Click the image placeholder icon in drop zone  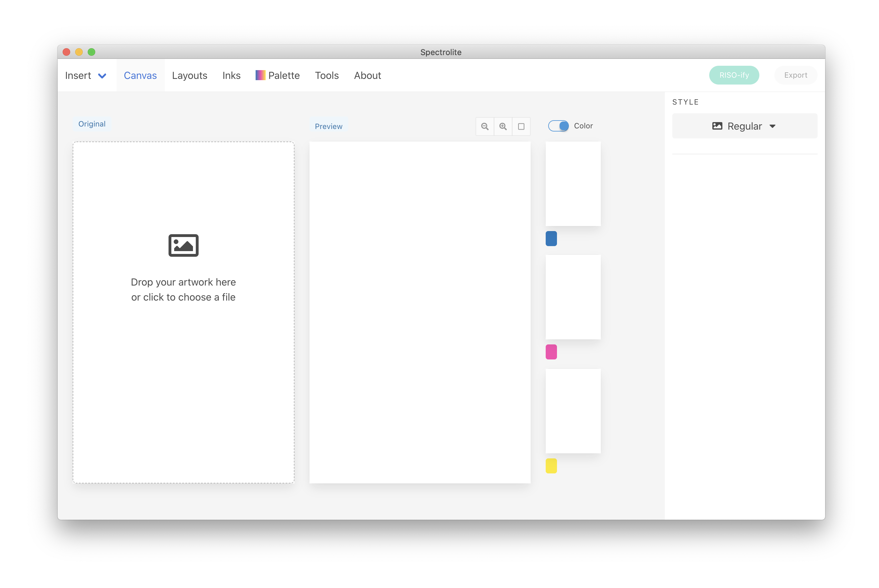tap(183, 245)
